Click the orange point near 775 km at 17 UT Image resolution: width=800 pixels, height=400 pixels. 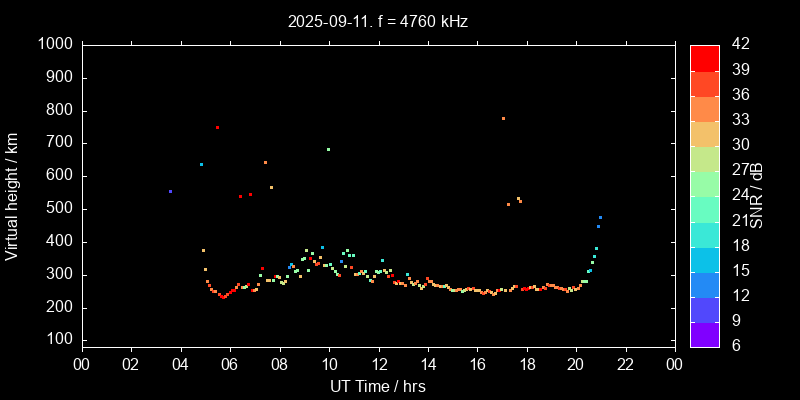click(503, 118)
